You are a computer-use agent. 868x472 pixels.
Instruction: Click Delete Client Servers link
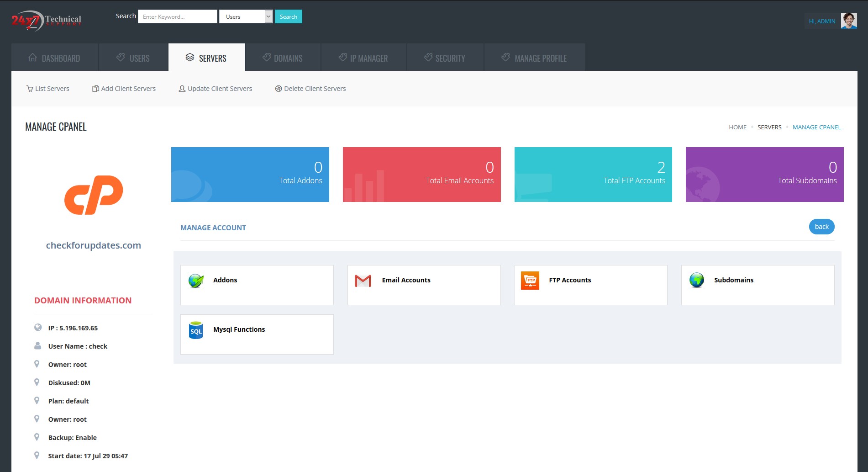click(x=310, y=89)
